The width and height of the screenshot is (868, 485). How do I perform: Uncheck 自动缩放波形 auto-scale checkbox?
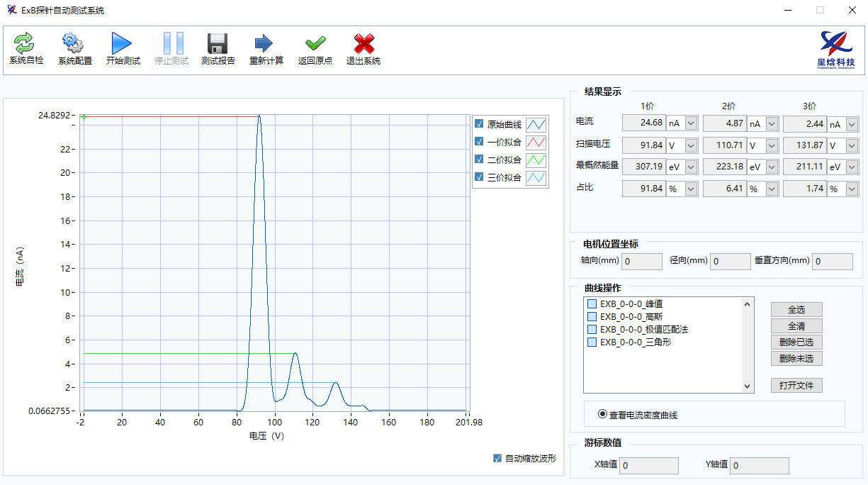(x=497, y=458)
